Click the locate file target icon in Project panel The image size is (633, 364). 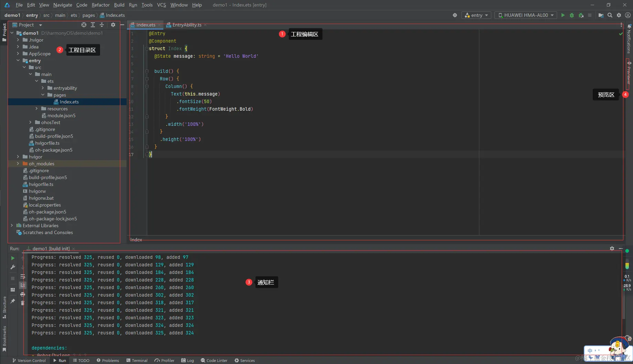click(84, 25)
